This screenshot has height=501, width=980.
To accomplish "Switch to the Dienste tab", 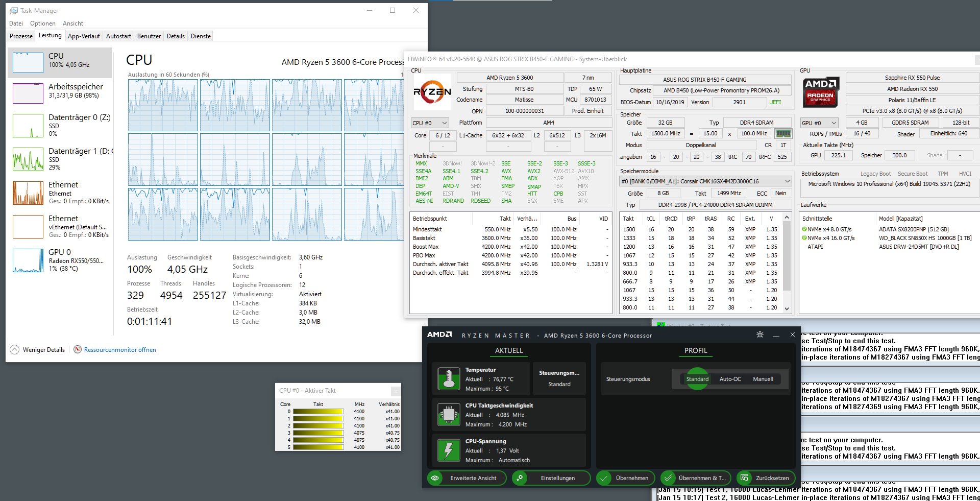I will pyautogui.click(x=201, y=36).
